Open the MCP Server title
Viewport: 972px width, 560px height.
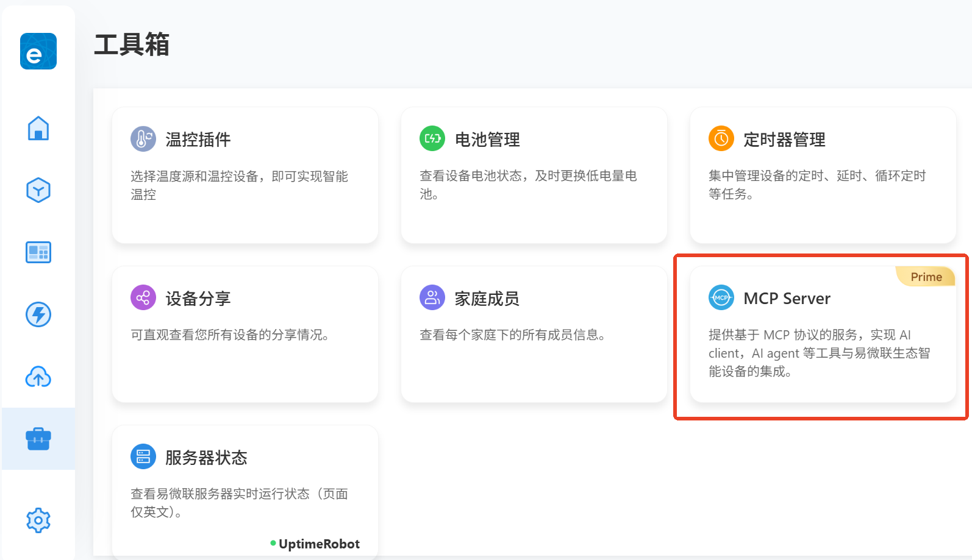787,299
